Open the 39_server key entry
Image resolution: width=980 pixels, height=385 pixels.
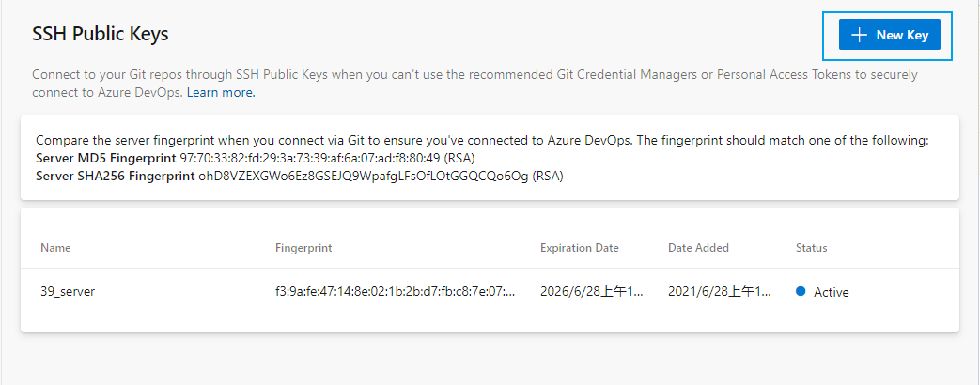point(68,292)
